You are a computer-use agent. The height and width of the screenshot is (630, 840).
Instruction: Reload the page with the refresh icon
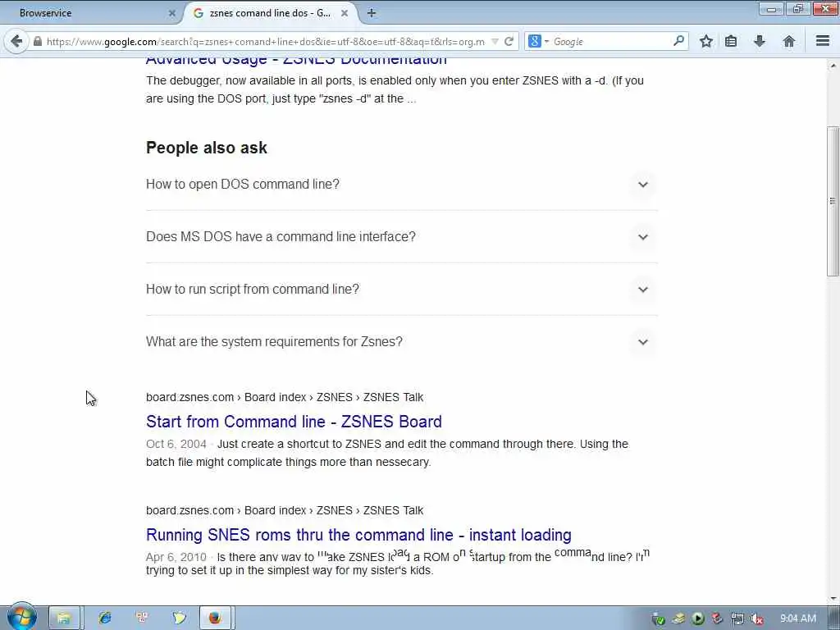pos(509,41)
